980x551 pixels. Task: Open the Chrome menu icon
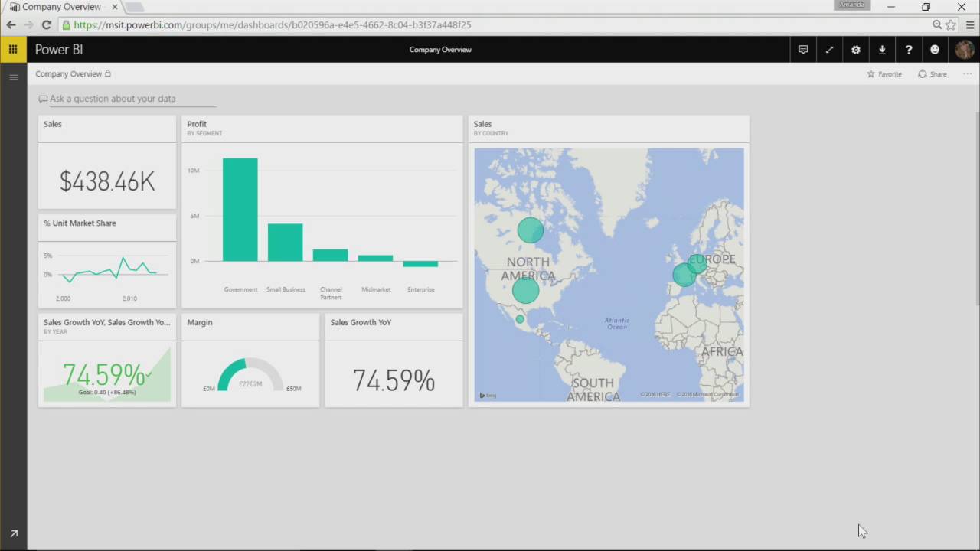point(970,24)
